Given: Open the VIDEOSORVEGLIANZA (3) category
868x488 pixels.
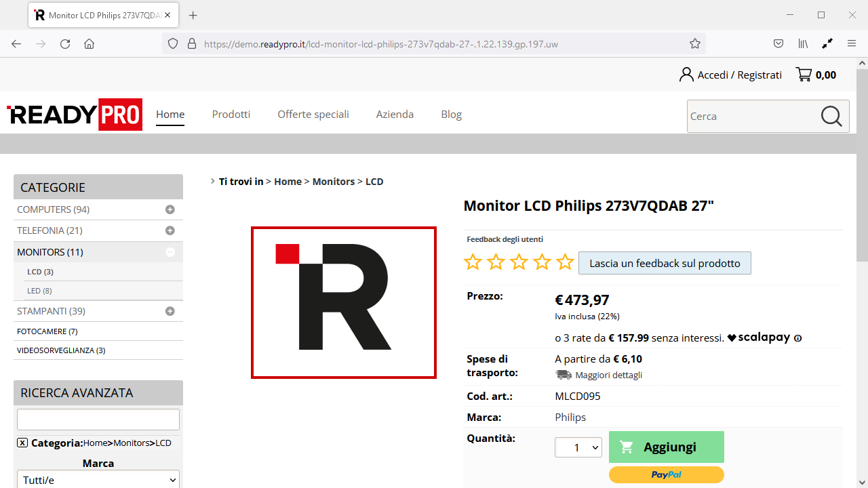Looking at the screenshot, I should pos(61,350).
